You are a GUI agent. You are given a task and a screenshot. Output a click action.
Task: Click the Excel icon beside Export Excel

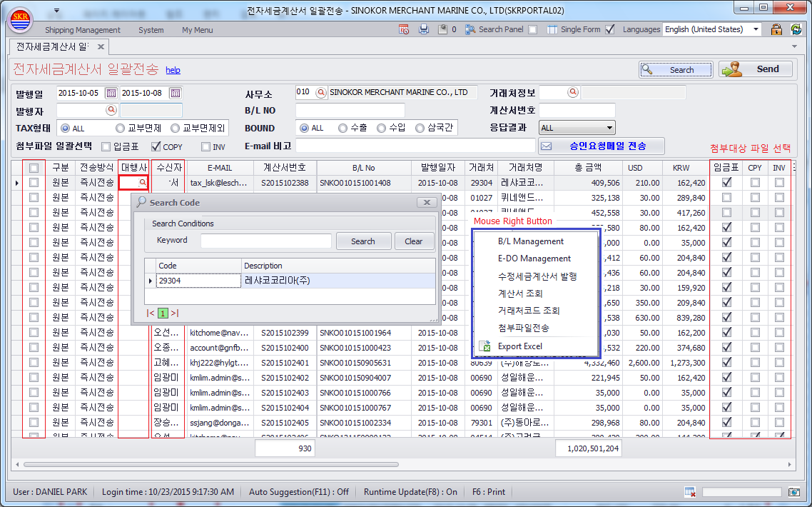tap(484, 346)
